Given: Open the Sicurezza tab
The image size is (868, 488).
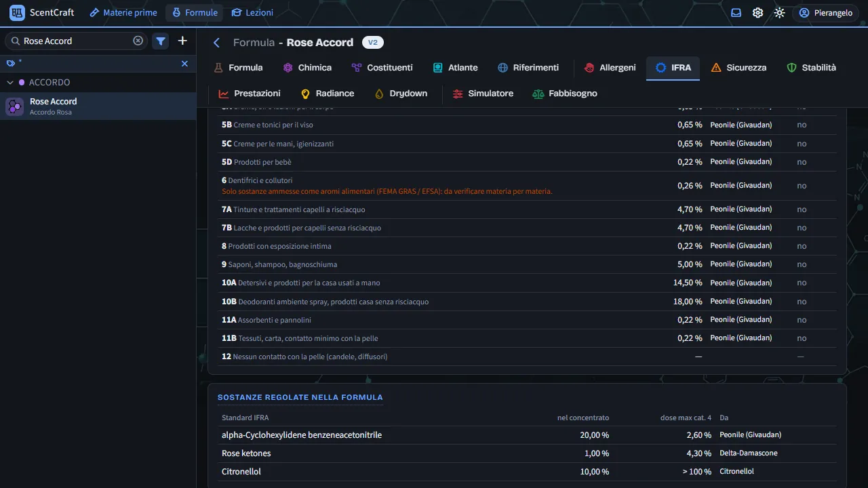Looking at the screenshot, I should pos(738,68).
